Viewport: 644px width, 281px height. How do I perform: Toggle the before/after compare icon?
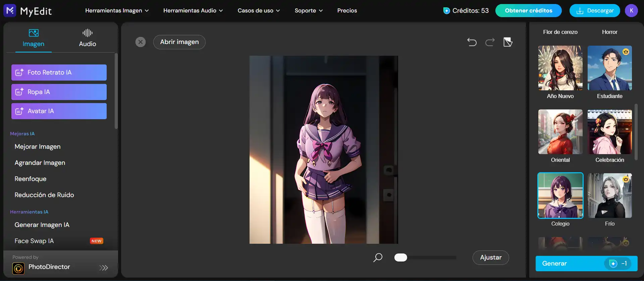(x=508, y=42)
